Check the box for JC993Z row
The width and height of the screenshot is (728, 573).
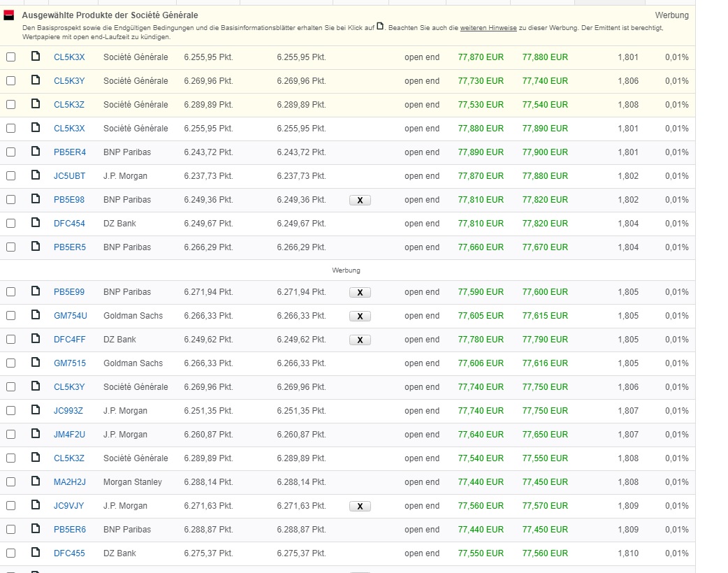coord(10,410)
